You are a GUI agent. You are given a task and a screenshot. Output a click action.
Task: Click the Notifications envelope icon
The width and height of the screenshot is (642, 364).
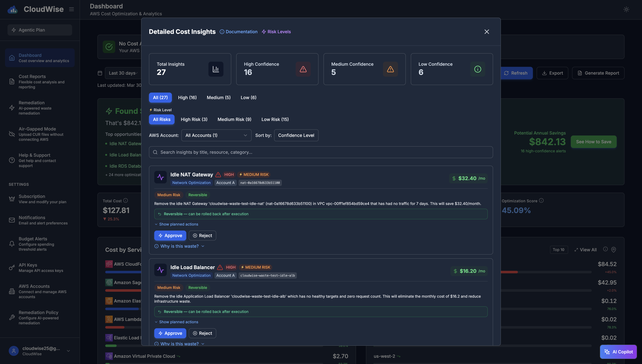(x=12, y=220)
